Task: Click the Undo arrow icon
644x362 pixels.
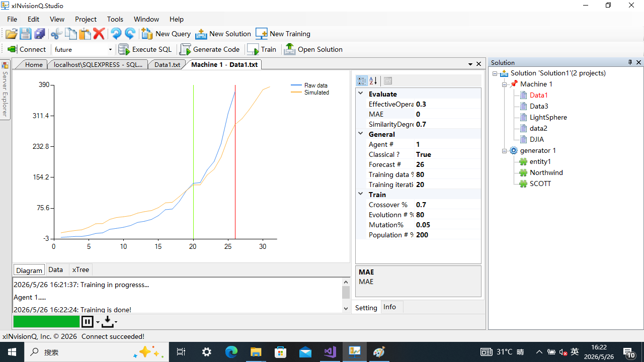Action: 116,34
